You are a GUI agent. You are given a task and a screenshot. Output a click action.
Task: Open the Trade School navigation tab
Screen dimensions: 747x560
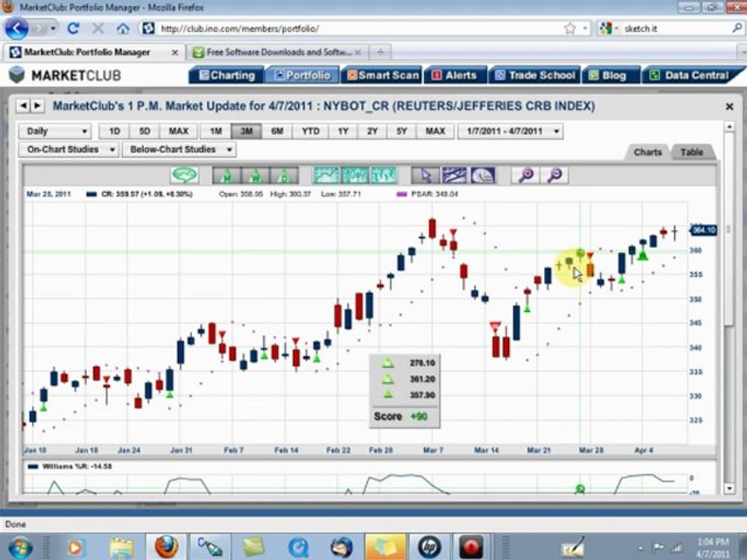point(535,75)
